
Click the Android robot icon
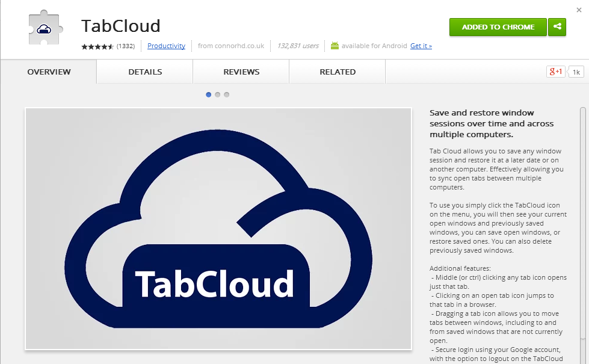pyautogui.click(x=335, y=46)
